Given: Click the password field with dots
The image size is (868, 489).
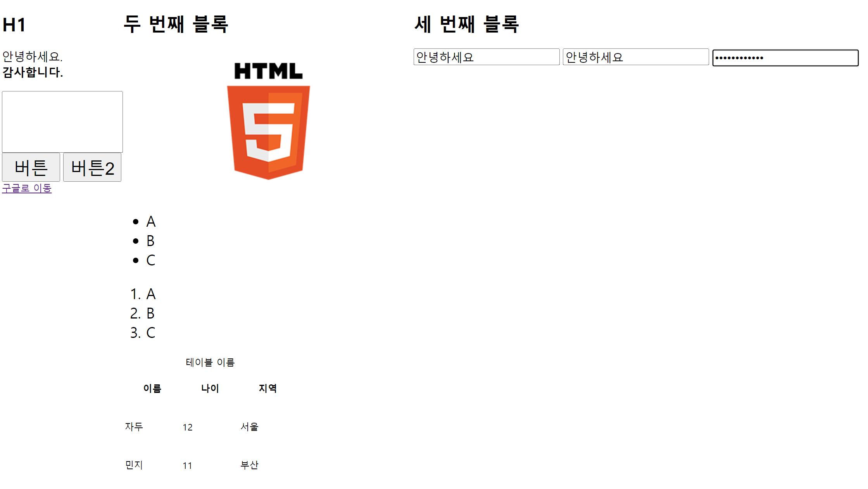Looking at the screenshot, I should [x=785, y=58].
